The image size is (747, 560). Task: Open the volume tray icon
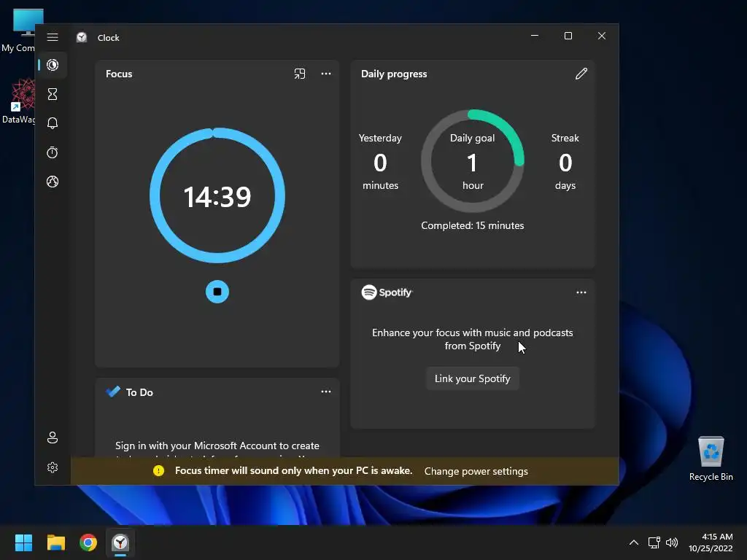pos(672,542)
